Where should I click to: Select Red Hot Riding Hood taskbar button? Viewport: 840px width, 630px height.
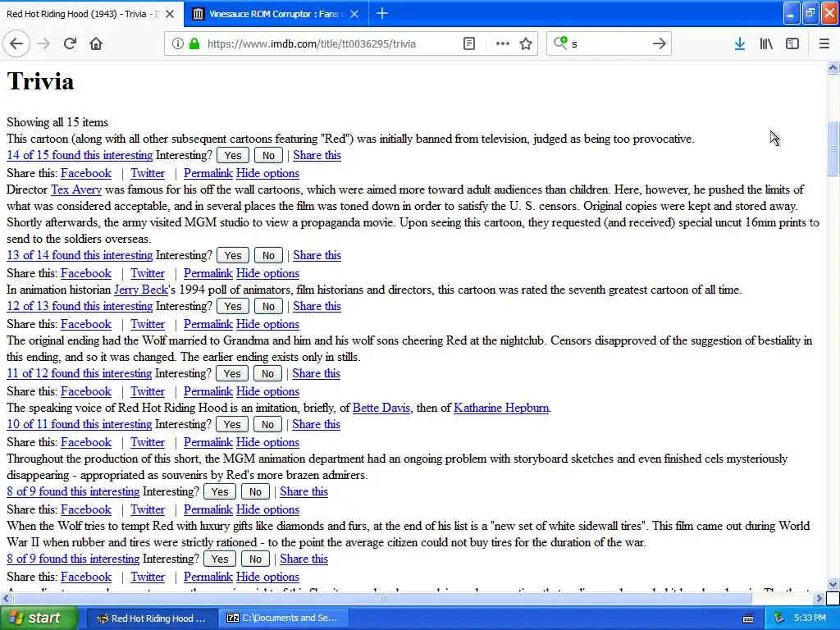[152, 619]
